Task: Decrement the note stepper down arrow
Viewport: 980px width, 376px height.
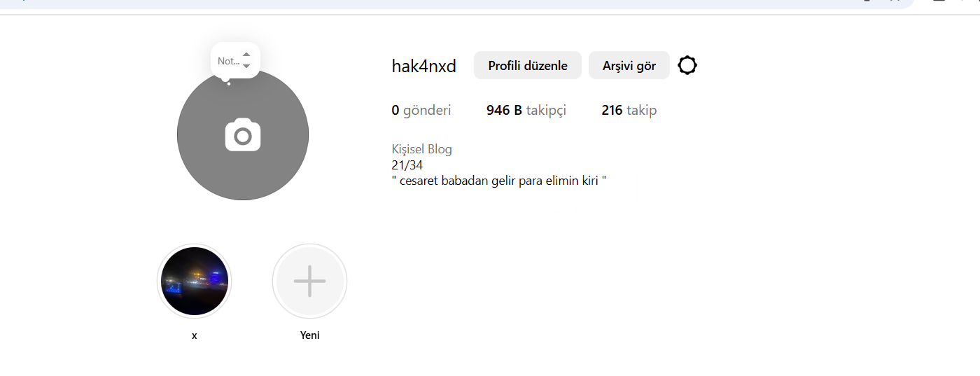Action: click(x=246, y=66)
